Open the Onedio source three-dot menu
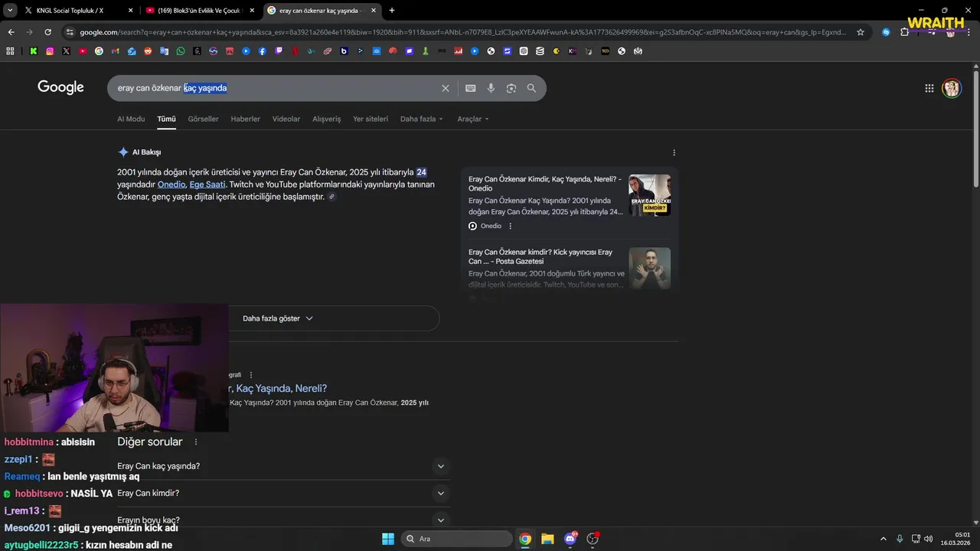The height and width of the screenshot is (551, 980). (x=510, y=226)
